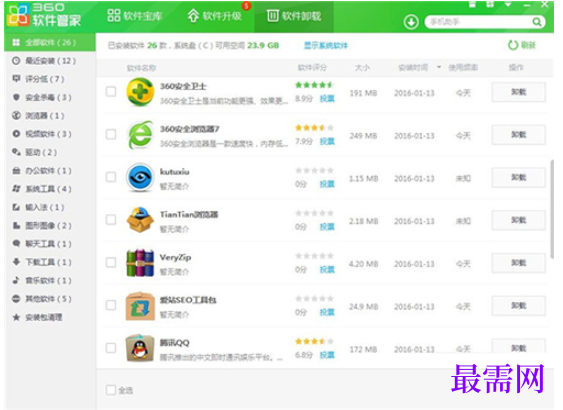Viewport: 563px width, 410px height.
Task: Click the software list vertical scrollbar
Action: pos(552,209)
